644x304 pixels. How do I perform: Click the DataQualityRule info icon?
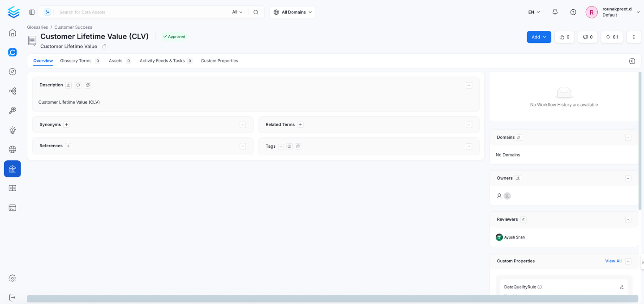pos(540,287)
